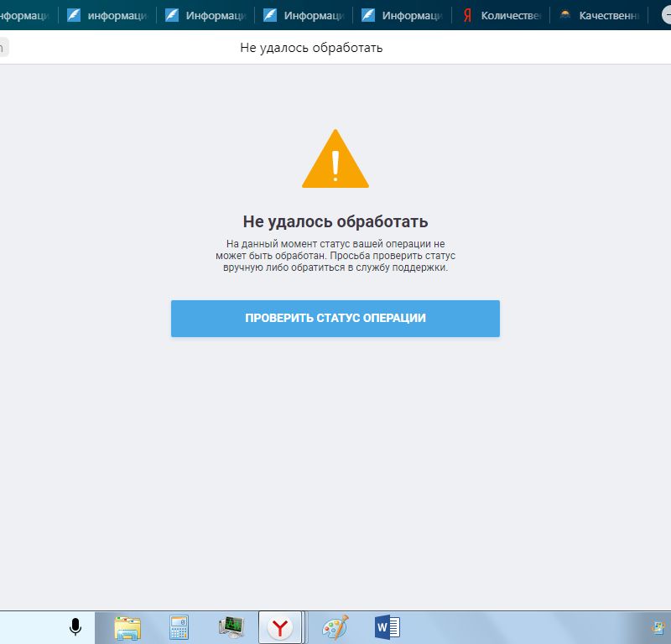The height and width of the screenshot is (644, 671).
Task: Open the monitor-chart app on the taskbar
Action: coord(230,627)
